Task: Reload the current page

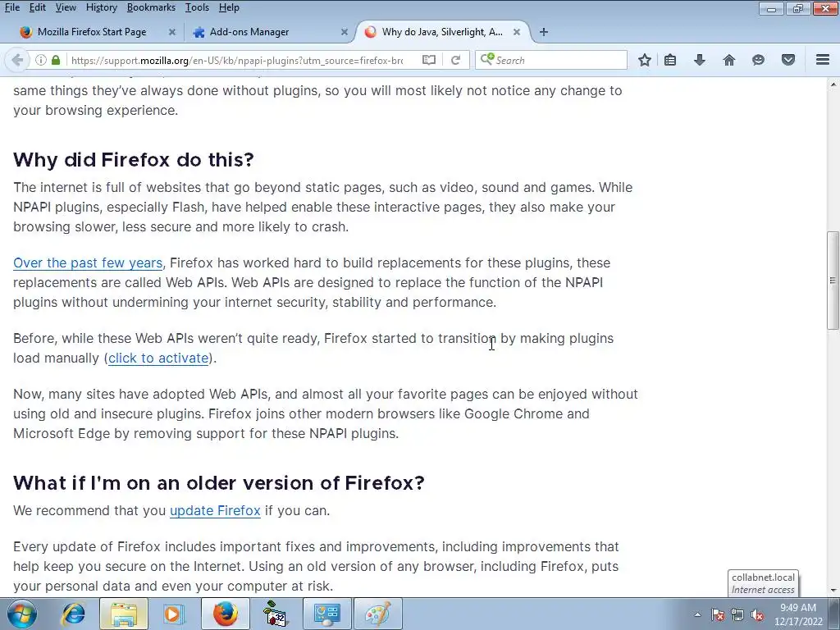Action: point(455,60)
